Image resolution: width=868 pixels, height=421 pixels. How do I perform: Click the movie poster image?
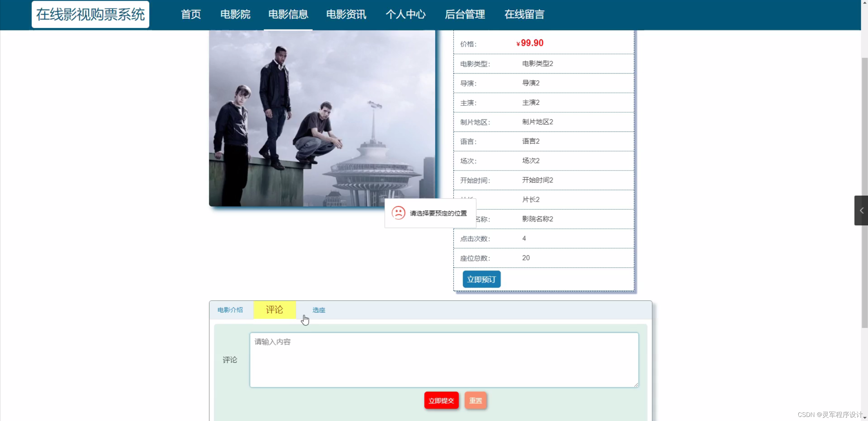click(322, 118)
